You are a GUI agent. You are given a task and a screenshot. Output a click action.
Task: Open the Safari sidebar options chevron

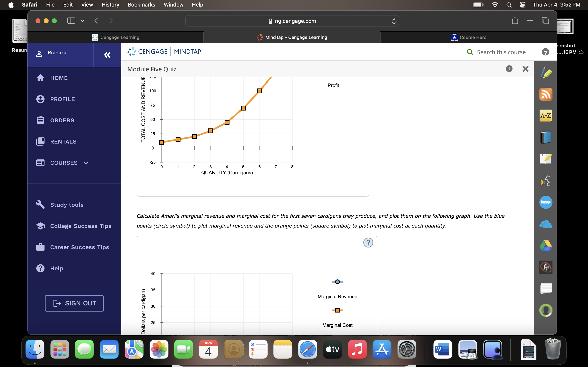click(x=82, y=21)
